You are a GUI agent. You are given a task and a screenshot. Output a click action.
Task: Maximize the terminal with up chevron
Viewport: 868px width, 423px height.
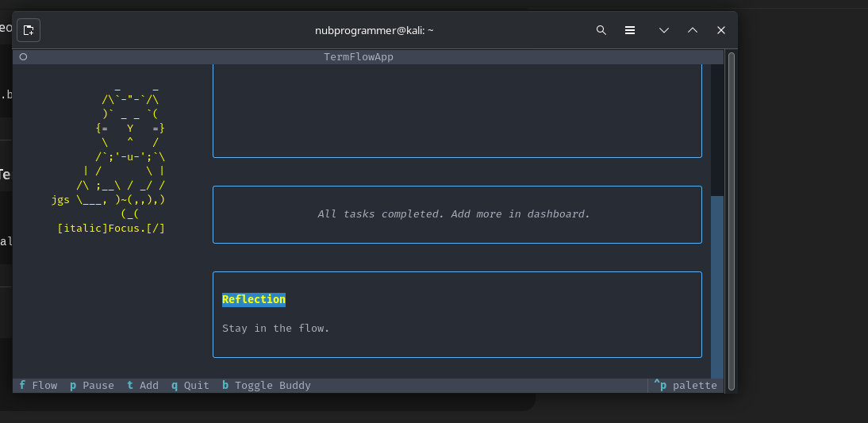click(693, 30)
